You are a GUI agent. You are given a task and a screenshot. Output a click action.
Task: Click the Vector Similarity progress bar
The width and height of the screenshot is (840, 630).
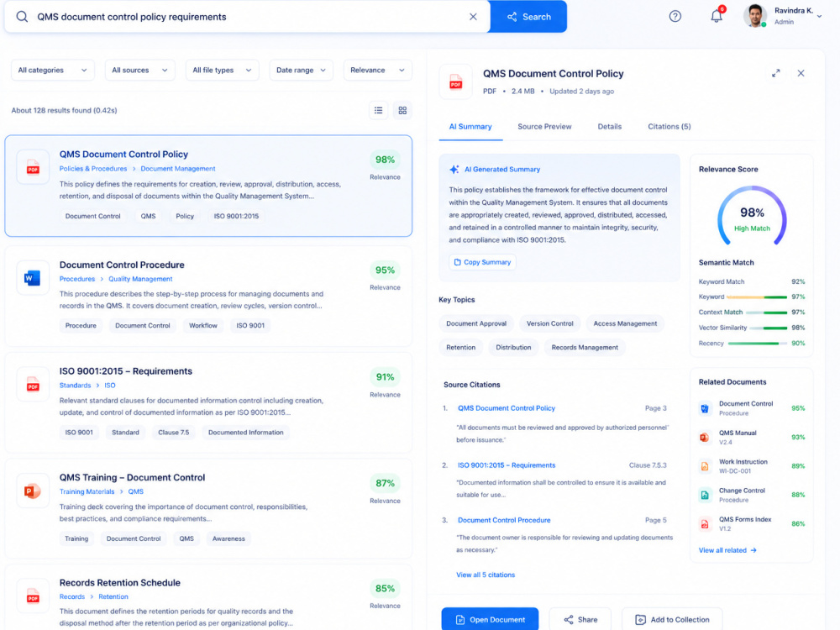[768, 328]
